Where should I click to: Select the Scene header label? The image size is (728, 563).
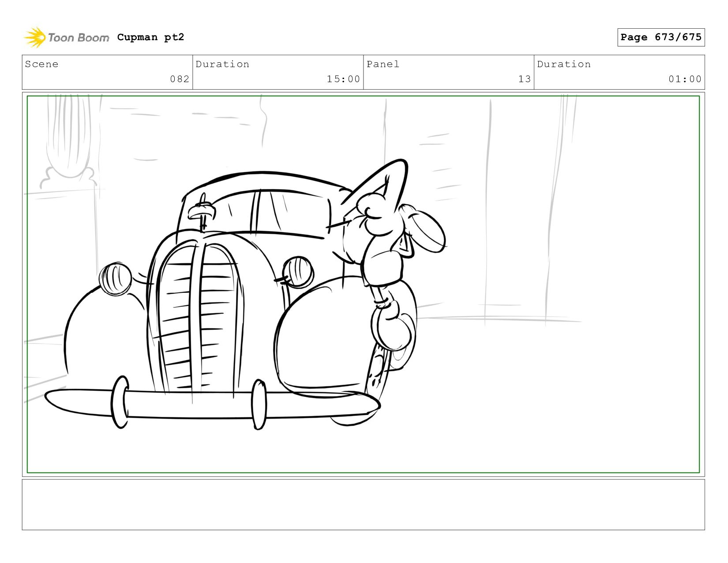[x=41, y=64]
